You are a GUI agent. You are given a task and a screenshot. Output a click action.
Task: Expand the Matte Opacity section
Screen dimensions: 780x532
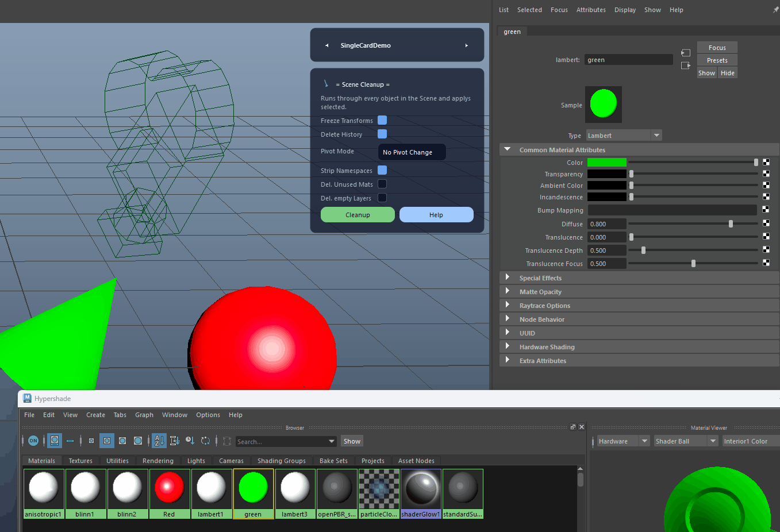(507, 291)
